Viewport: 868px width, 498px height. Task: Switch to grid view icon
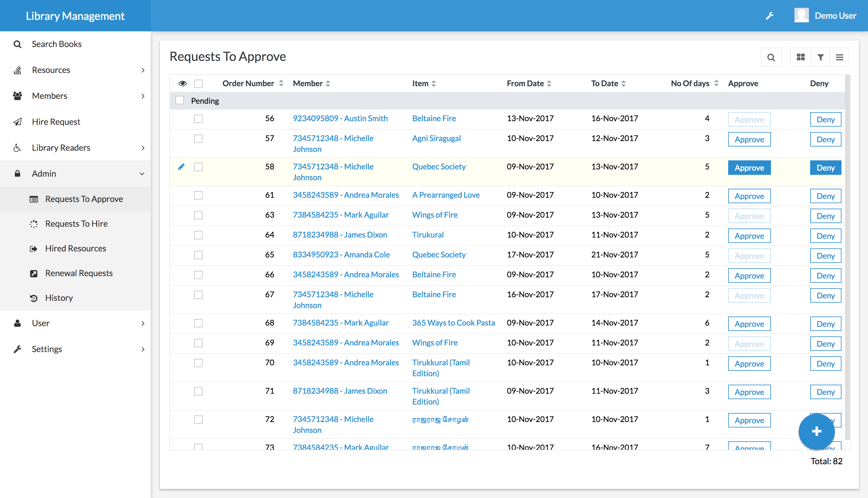[x=801, y=58]
